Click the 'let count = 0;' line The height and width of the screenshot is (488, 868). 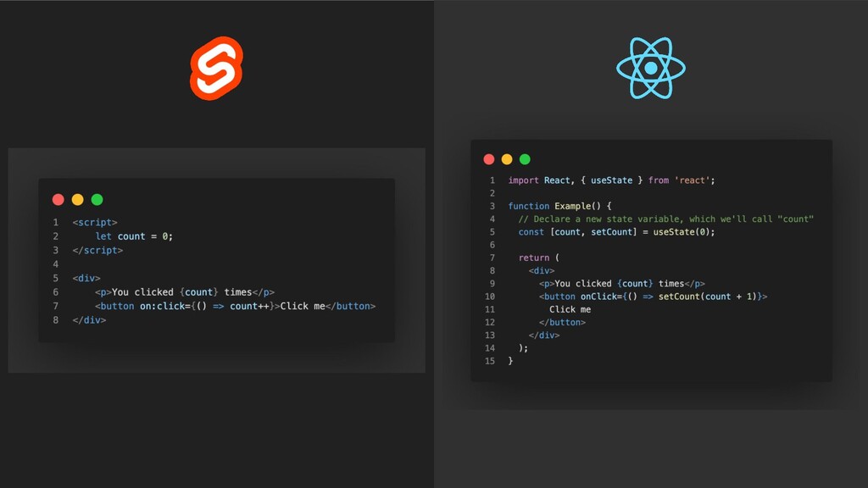(x=134, y=236)
